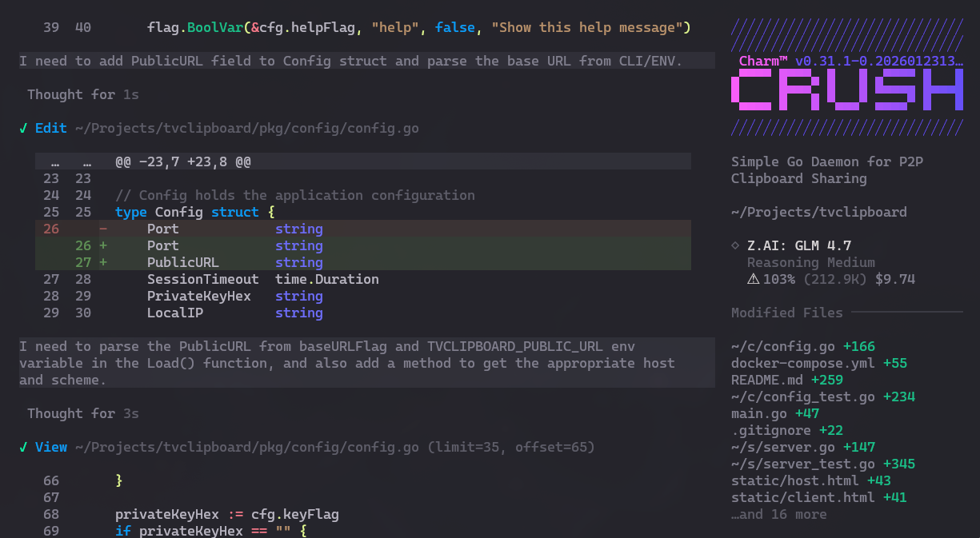Click the ~/Projects/tvclipboard working directory
The height and width of the screenshot is (538, 980).
818,212
